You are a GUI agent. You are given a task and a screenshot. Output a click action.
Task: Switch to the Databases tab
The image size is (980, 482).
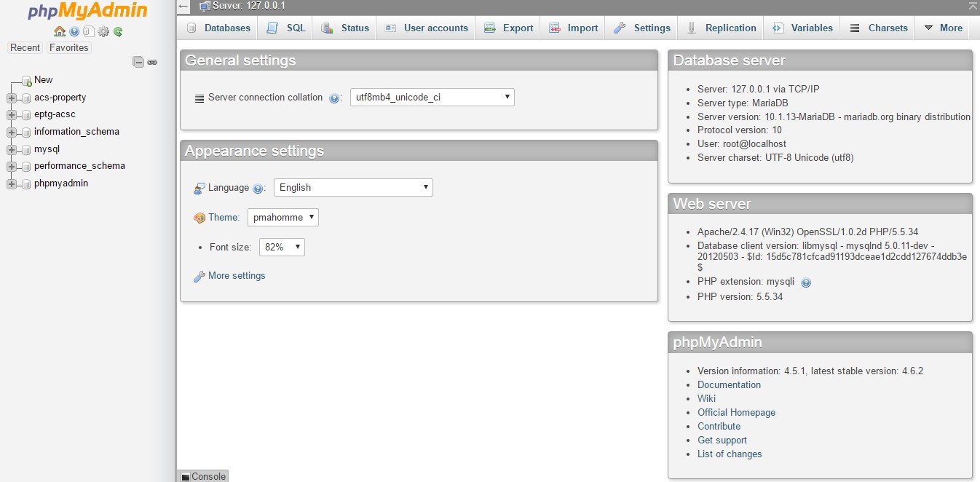pyautogui.click(x=217, y=28)
